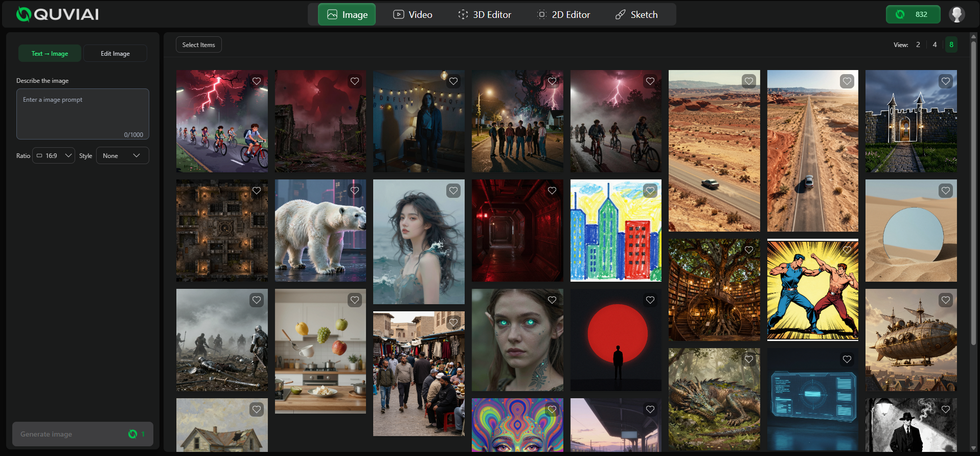Click the 832 credits balance button
This screenshot has width=980, height=456.
click(913, 14)
